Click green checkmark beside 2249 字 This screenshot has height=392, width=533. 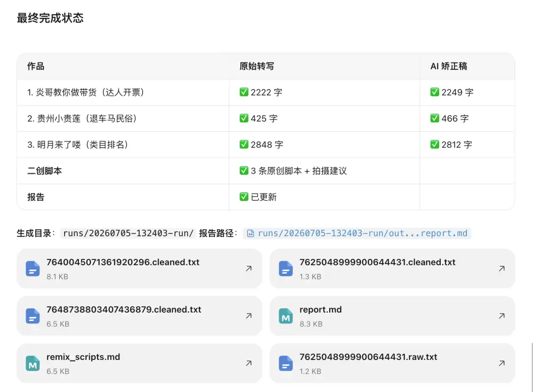(x=434, y=92)
